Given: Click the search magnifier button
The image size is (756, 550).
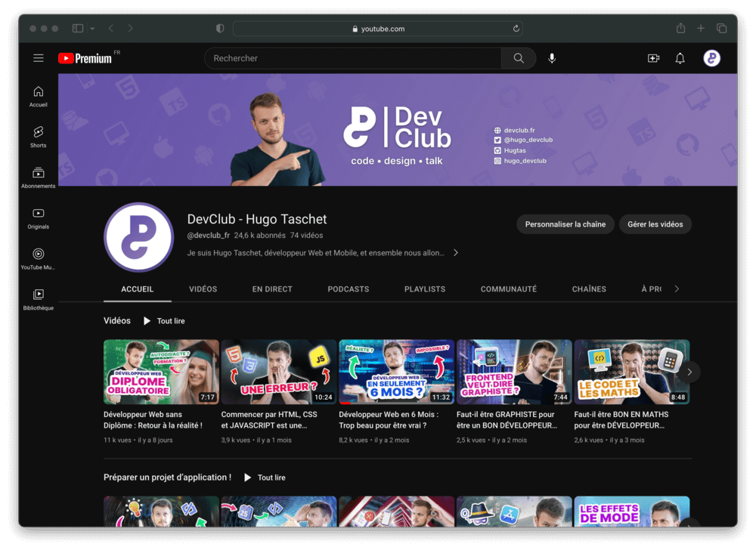Looking at the screenshot, I should click(x=519, y=58).
